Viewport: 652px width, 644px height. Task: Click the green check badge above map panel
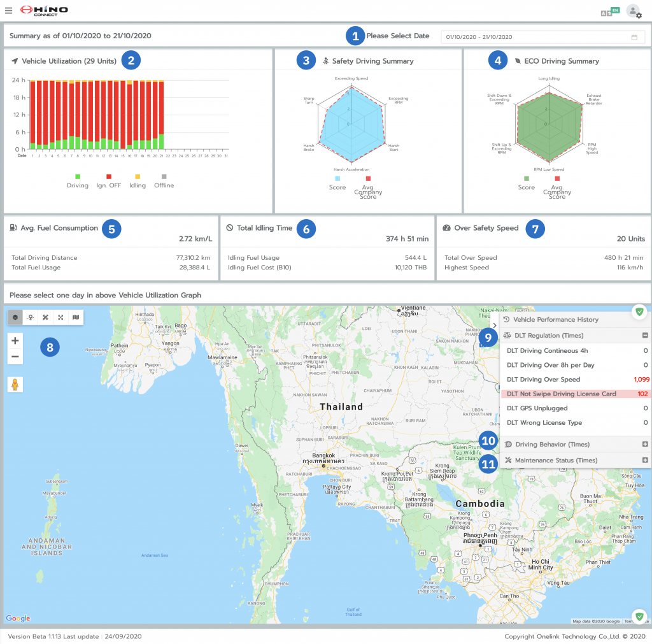click(x=639, y=311)
